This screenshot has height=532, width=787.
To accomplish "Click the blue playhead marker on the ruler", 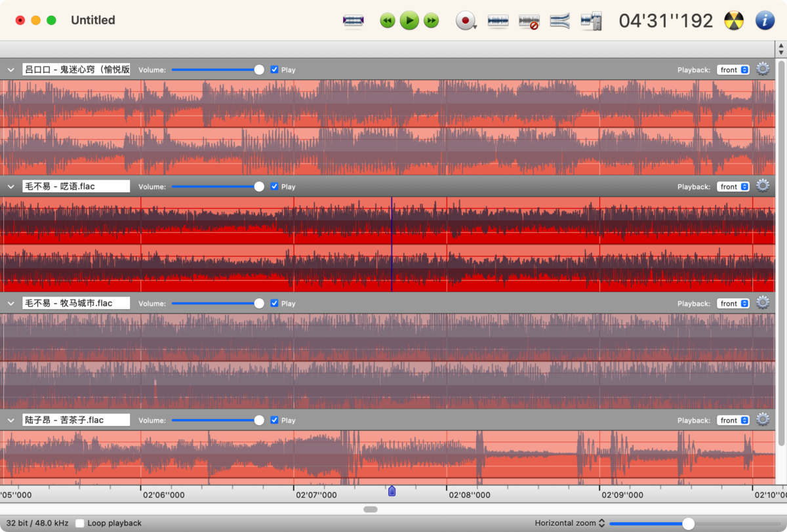I will pos(392,491).
